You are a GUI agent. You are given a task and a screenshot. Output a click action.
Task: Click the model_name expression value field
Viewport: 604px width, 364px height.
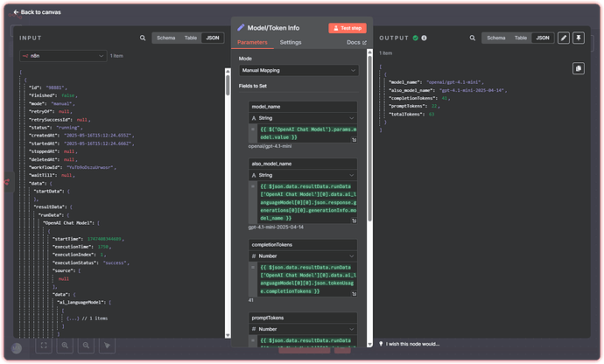(x=307, y=133)
